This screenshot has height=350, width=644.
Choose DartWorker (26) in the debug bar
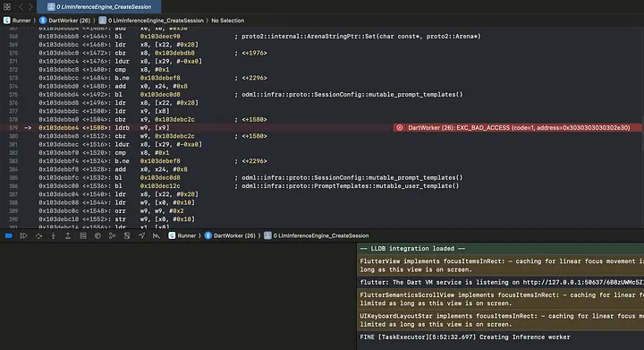230,235
